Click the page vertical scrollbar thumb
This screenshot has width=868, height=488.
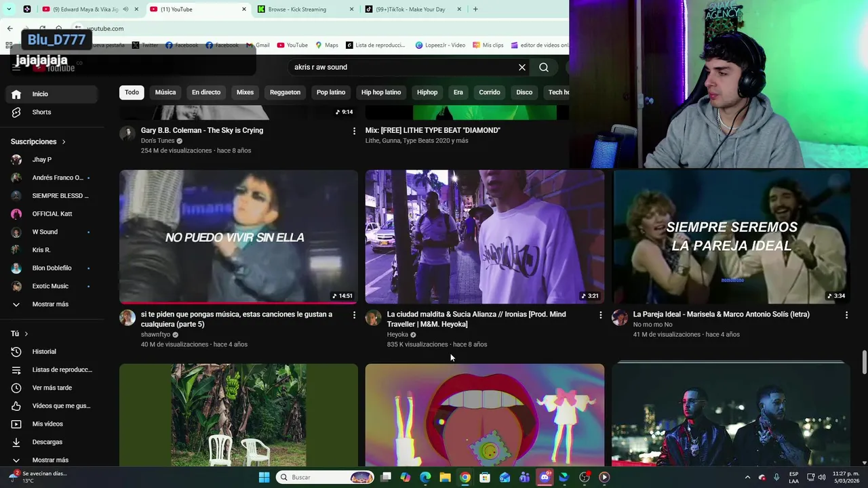click(x=864, y=363)
